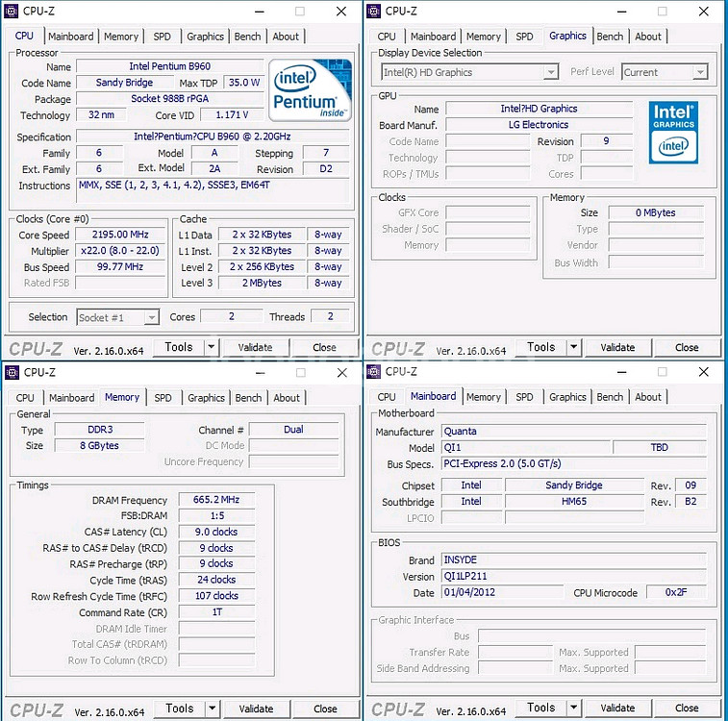Select About tab in the Mainboard window
Screen dimensions: 728x721
[647, 397]
